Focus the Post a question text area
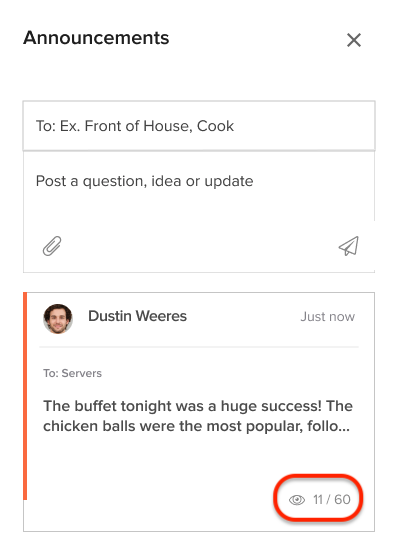Viewport: 398px width, 546px height. pos(199,186)
